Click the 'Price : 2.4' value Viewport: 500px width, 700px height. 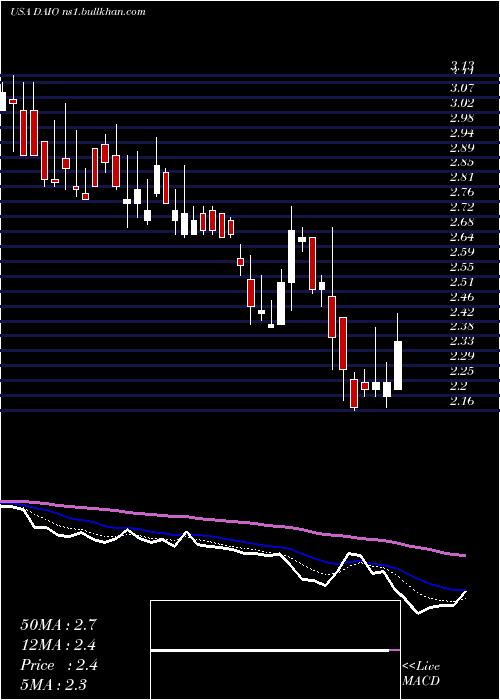[x=59, y=665]
